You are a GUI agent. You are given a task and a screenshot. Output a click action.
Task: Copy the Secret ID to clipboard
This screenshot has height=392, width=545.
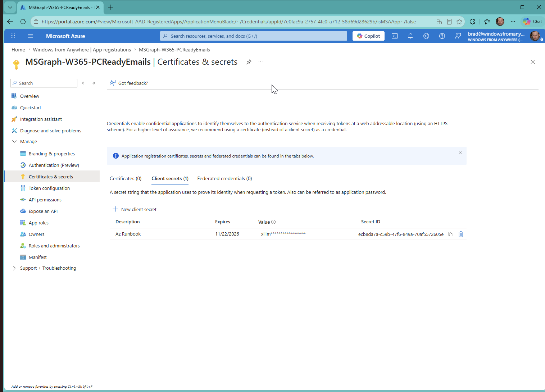click(x=450, y=234)
